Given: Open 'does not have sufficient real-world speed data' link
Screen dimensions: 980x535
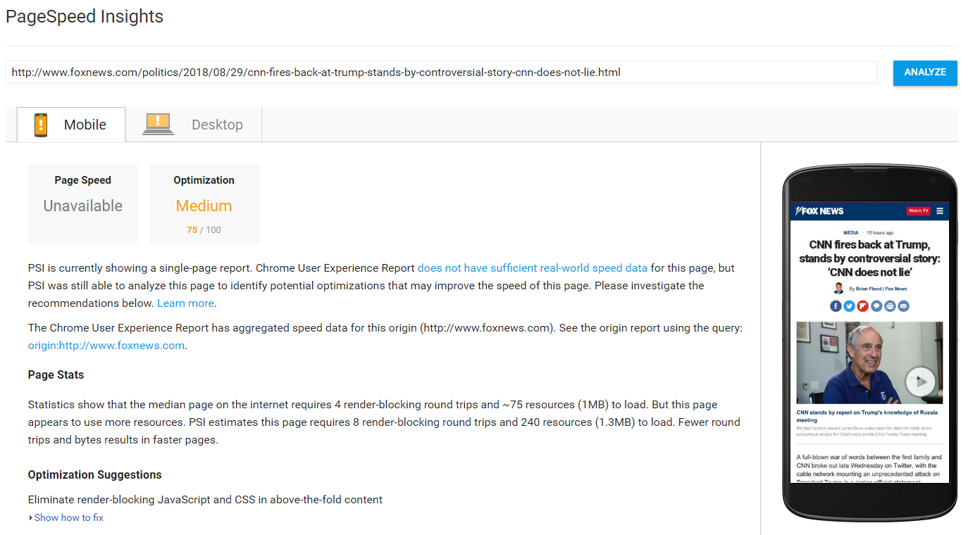Looking at the screenshot, I should pyautogui.click(x=533, y=268).
